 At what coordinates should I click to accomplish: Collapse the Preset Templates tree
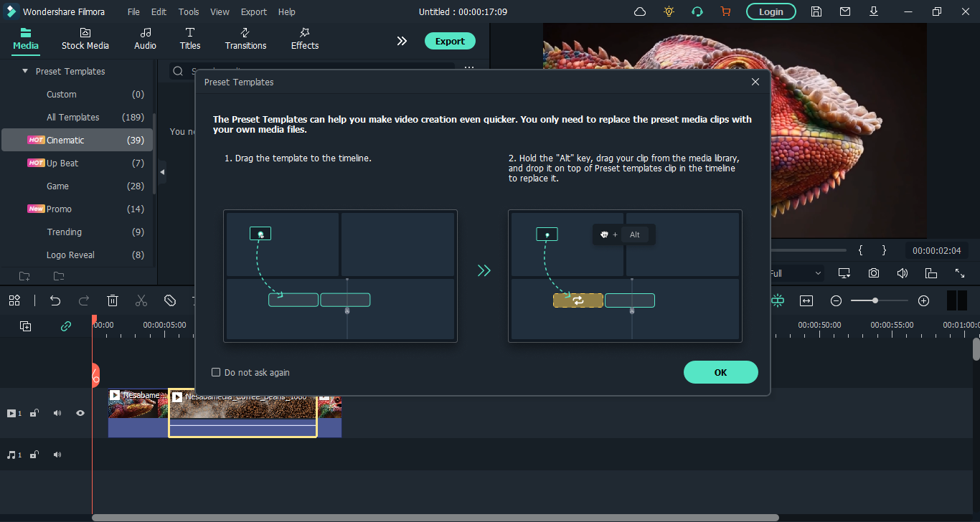(25, 72)
